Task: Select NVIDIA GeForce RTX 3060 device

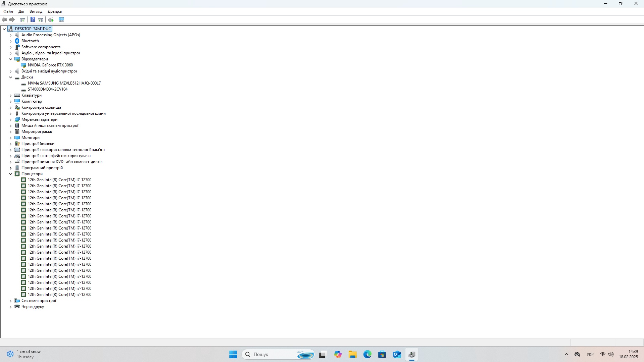Action: tap(50, 65)
